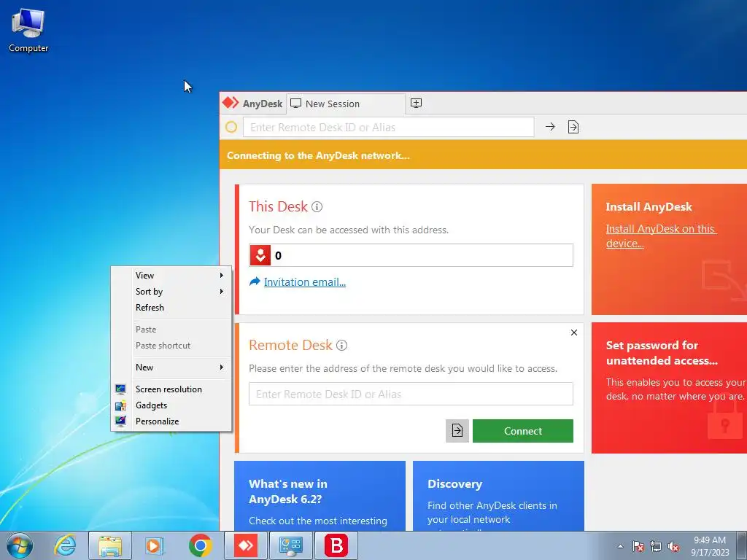Click the Action Center flag tray icon
This screenshot has width=747, height=560.
pyautogui.click(x=638, y=546)
